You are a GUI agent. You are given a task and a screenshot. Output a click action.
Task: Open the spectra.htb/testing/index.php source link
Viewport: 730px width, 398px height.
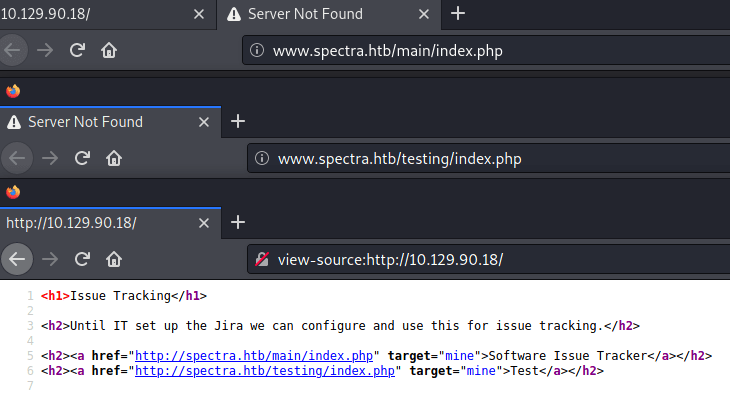265,371
